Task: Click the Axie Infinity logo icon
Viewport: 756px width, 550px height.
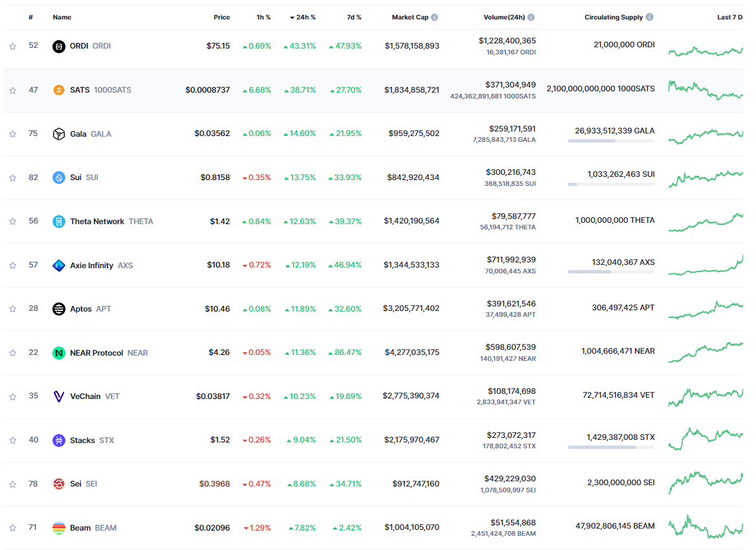Action: 59,266
